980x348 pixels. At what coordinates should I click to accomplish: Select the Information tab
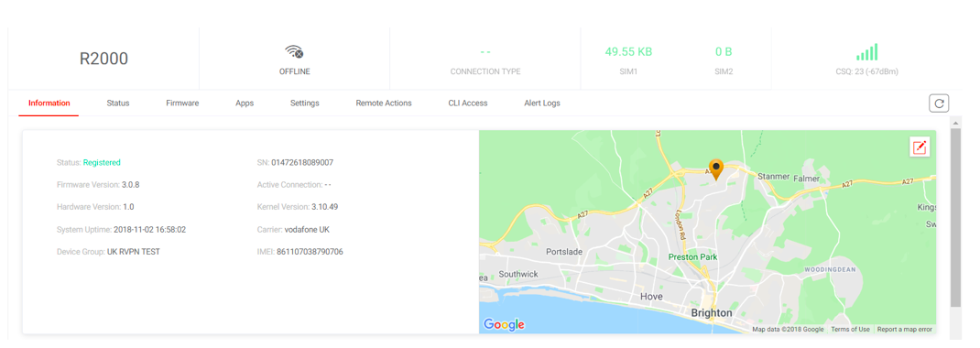tap(49, 103)
